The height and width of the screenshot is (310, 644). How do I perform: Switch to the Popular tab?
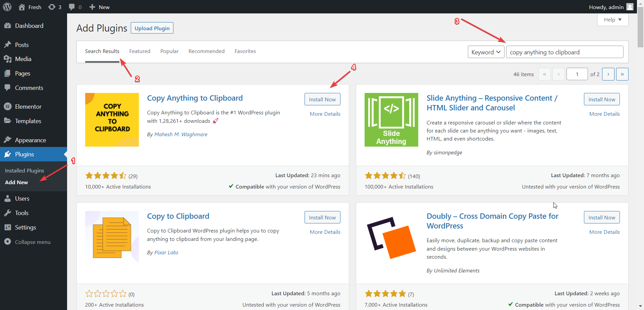pos(169,51)
